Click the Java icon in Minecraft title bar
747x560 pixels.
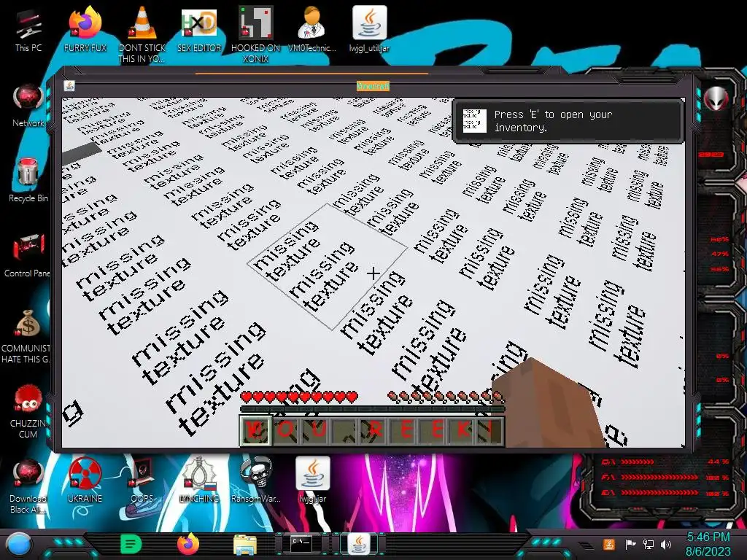(69, 86)
